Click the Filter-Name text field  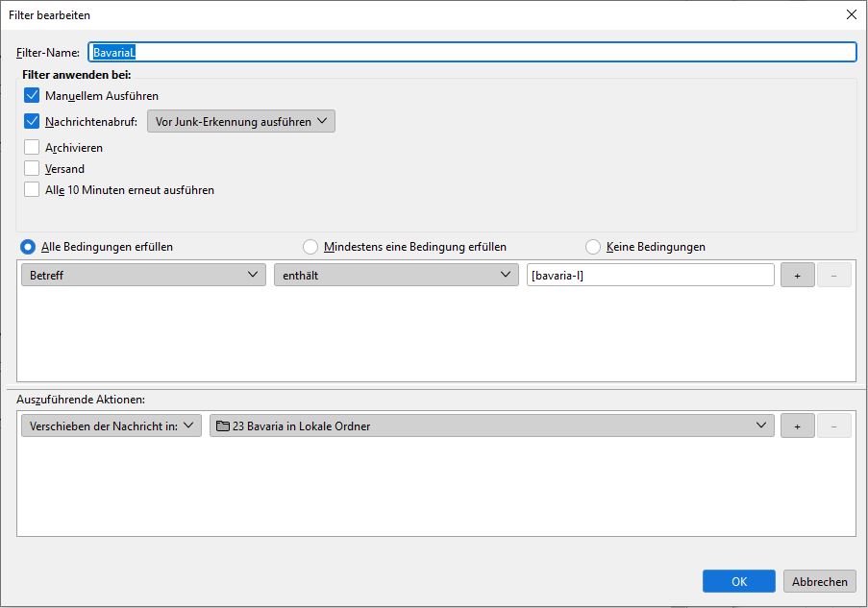tap(471, 52)
